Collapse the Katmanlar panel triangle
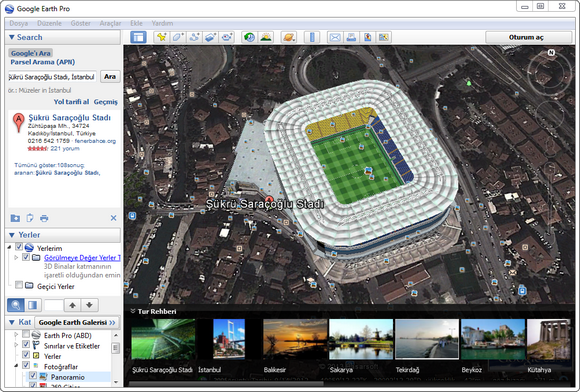 pos(12,322)
